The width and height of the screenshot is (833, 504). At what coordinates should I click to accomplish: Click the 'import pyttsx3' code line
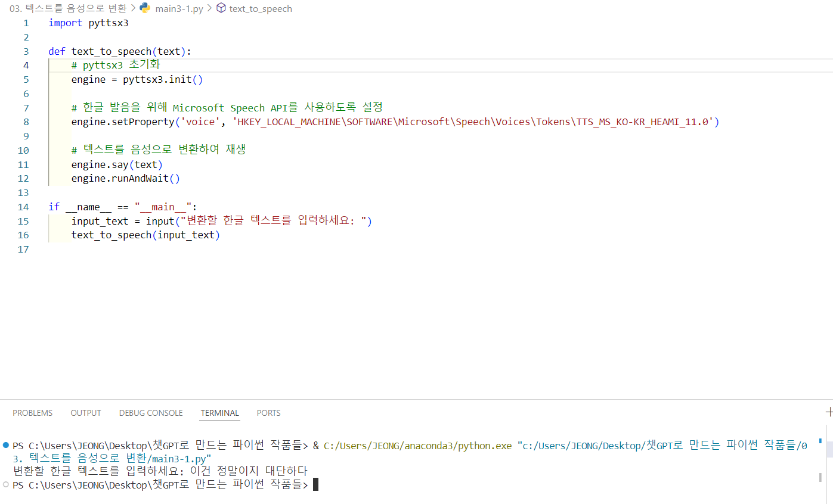tap(88, 23)
